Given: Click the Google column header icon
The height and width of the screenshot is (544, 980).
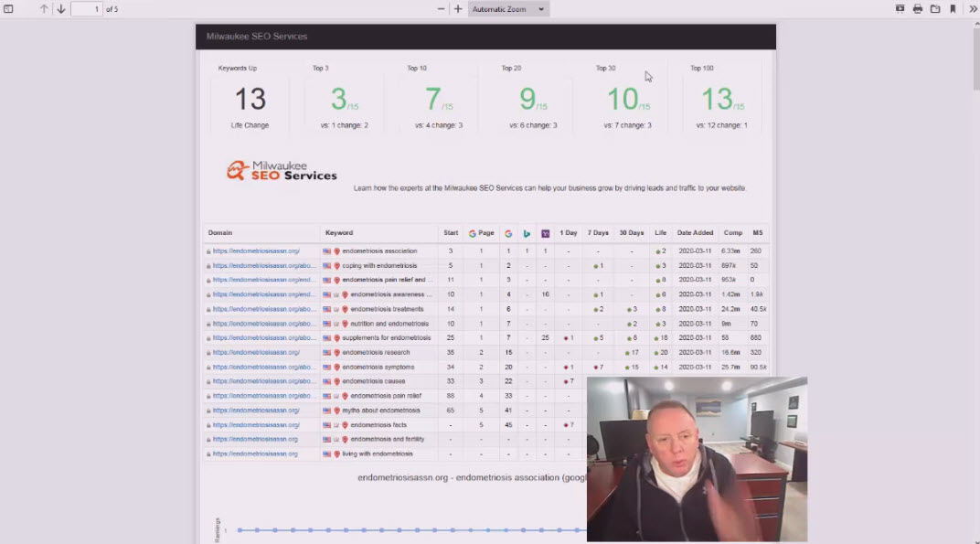Looking at the screenshot, I should click(x=508, y=233).
